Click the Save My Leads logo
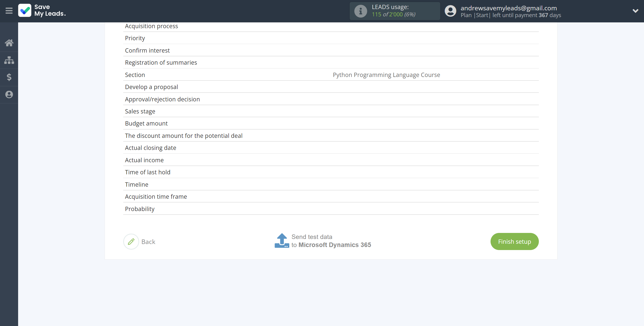The image size is (644, 326). point(42,11)
